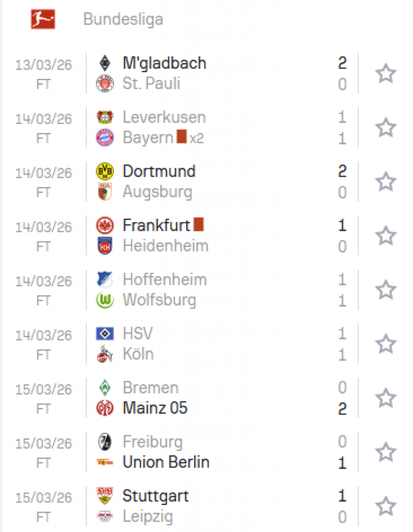Click the Stuttgart club crest
413x532 pixels.
click(105, 496)
